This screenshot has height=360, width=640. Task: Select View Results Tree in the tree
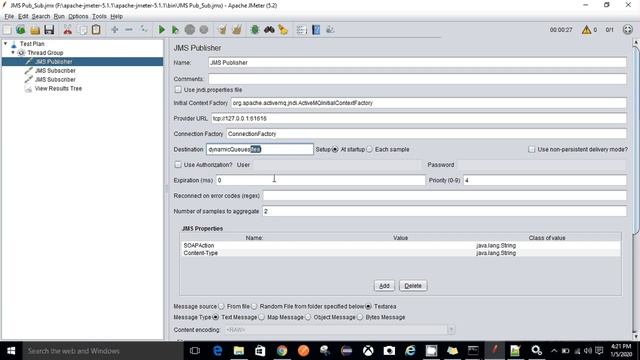pyautogui.click(x=58, y=89)
